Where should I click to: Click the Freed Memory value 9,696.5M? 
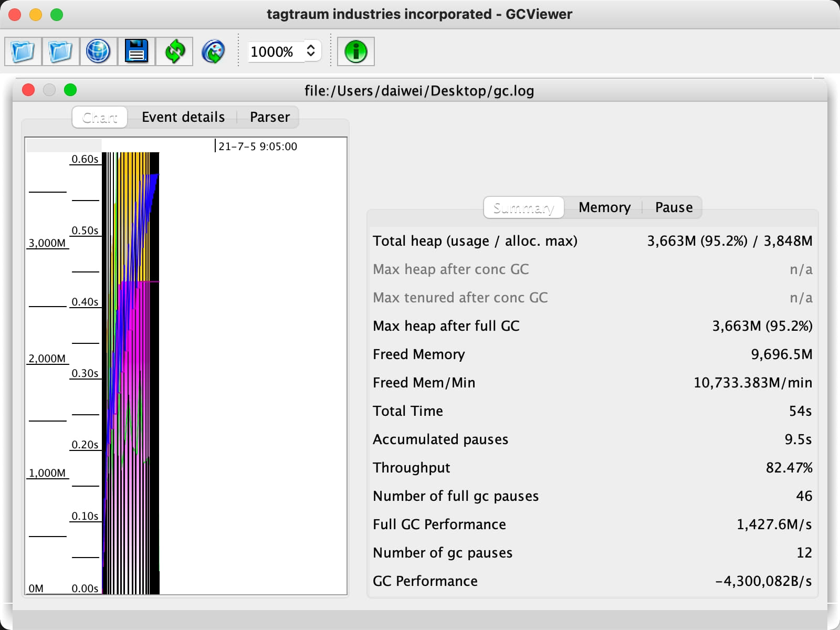(x=782, y=354)
